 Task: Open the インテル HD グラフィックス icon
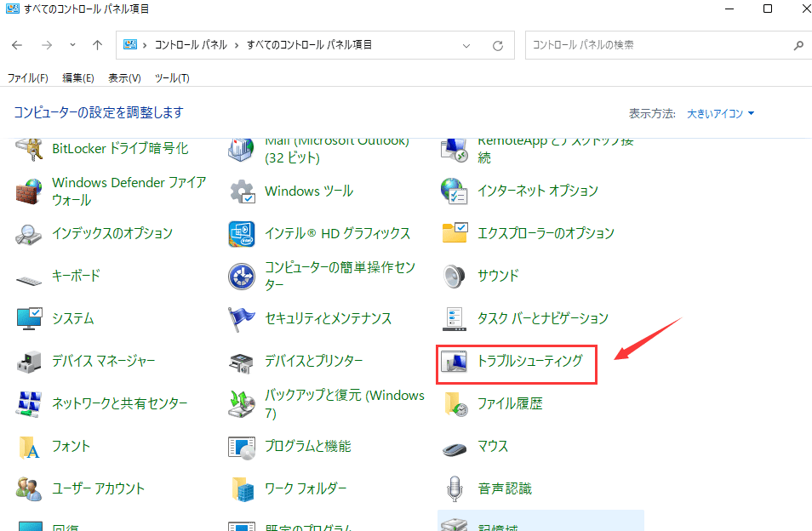tap(242, 234)
